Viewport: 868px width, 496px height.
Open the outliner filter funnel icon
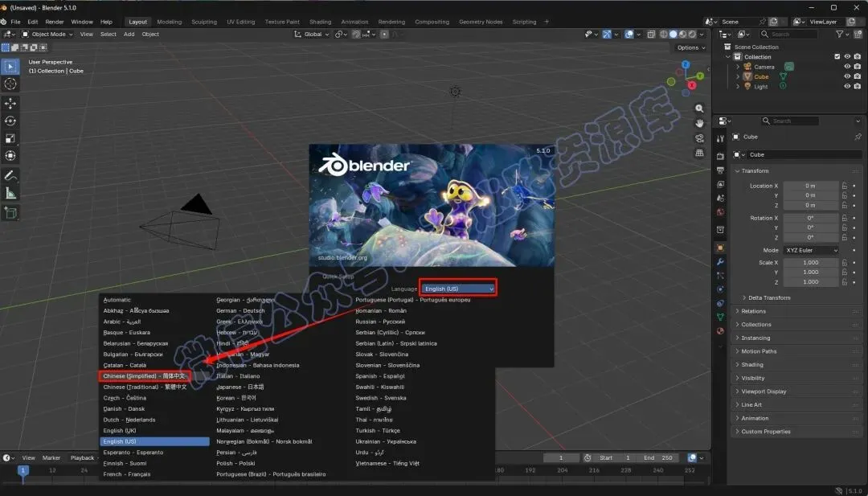(840, 35)
